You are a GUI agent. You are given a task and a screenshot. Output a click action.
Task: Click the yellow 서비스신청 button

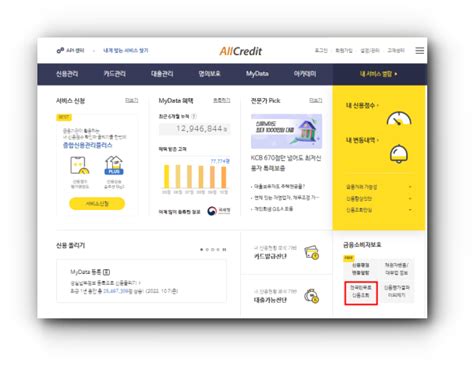click(x=97, y=204)
